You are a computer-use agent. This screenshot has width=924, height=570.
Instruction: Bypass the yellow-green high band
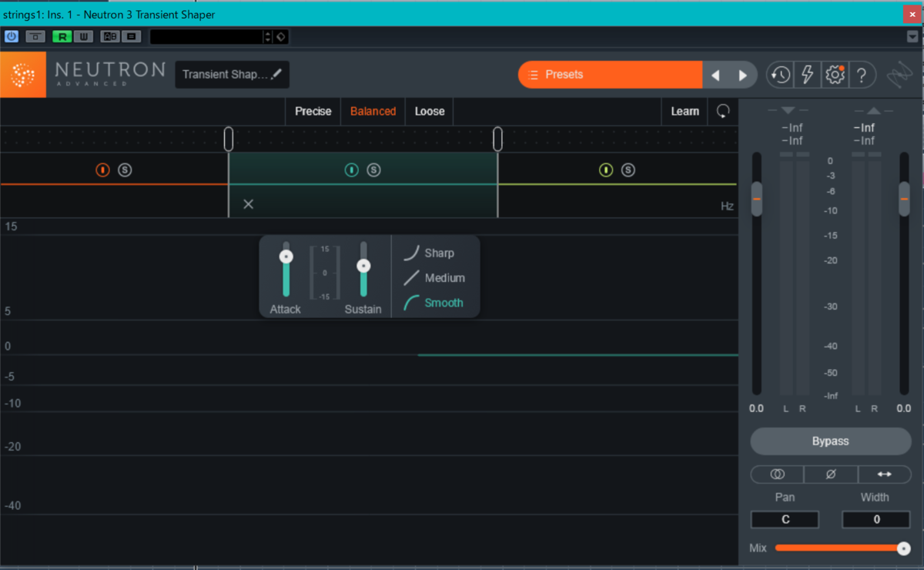coord(606,170)
